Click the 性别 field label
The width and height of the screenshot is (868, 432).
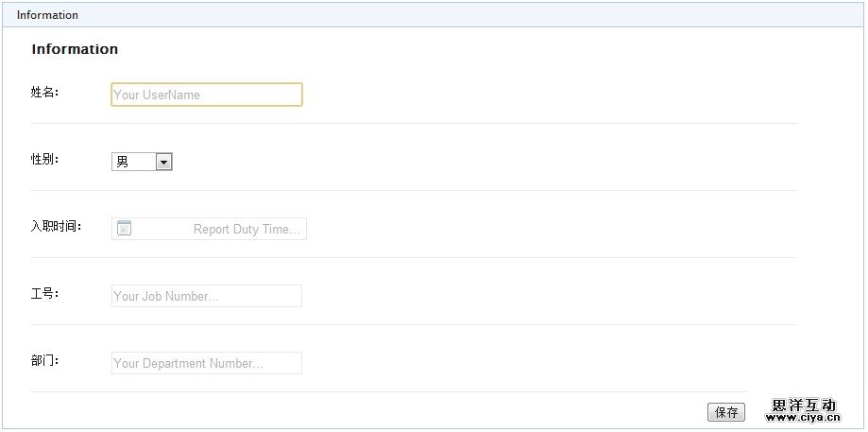click(44, 160)
